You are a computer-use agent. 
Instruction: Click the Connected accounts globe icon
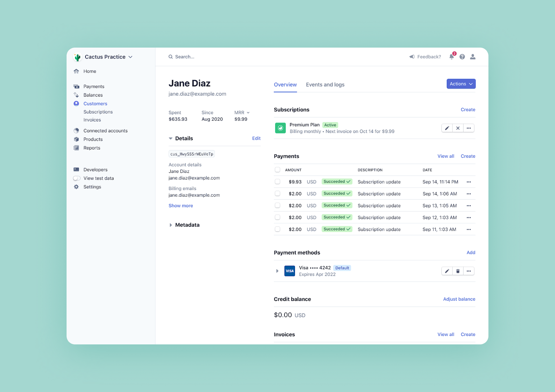pyautogui.click(x=76, y=131)
